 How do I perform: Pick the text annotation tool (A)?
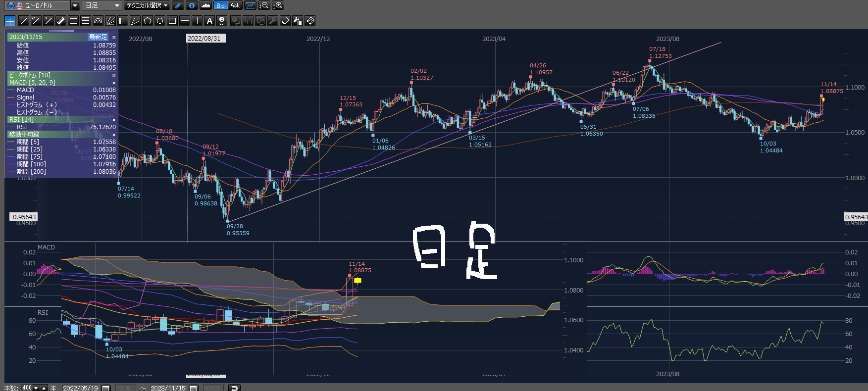(209, 21)
